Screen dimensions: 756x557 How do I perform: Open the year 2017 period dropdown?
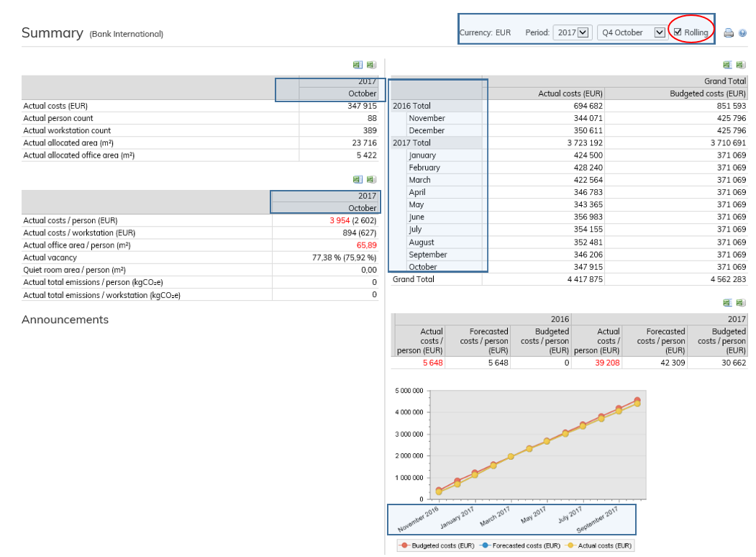(583, 32)
